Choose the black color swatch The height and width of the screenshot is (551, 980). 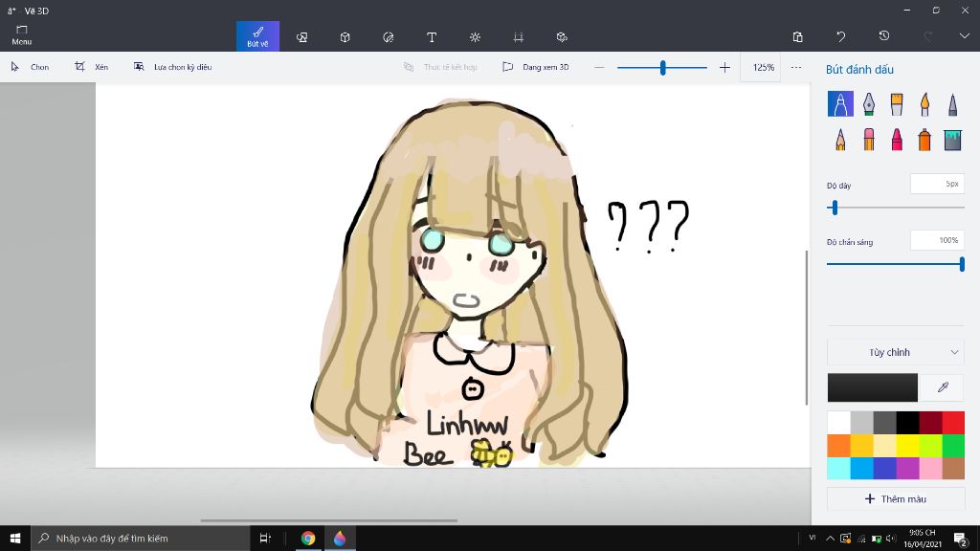[907, 422]
